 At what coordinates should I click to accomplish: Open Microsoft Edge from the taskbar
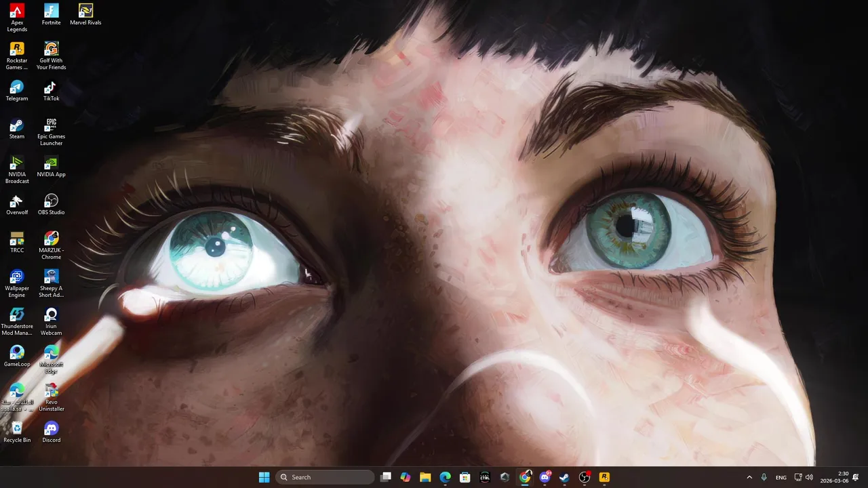[x=445, y=477]
